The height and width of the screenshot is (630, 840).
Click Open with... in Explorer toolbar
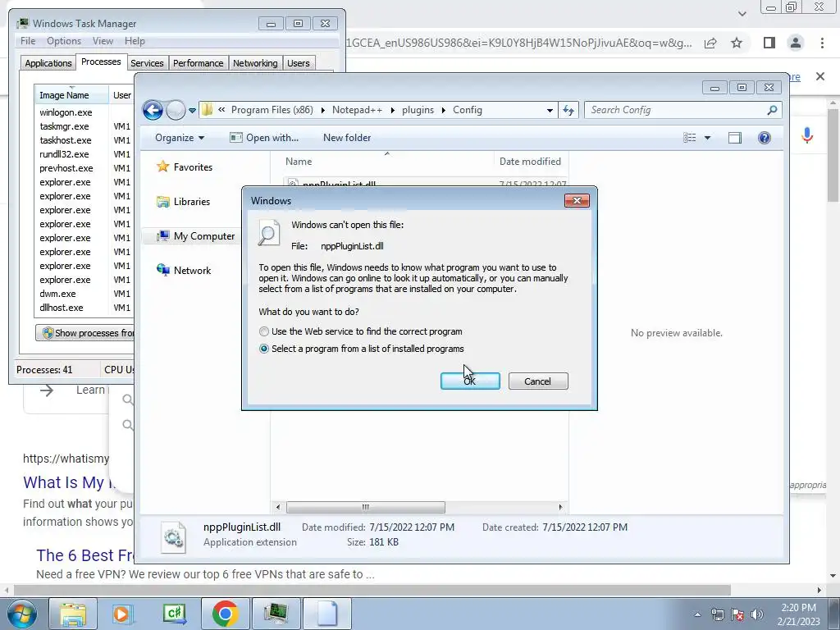click(x=264, y=138)
